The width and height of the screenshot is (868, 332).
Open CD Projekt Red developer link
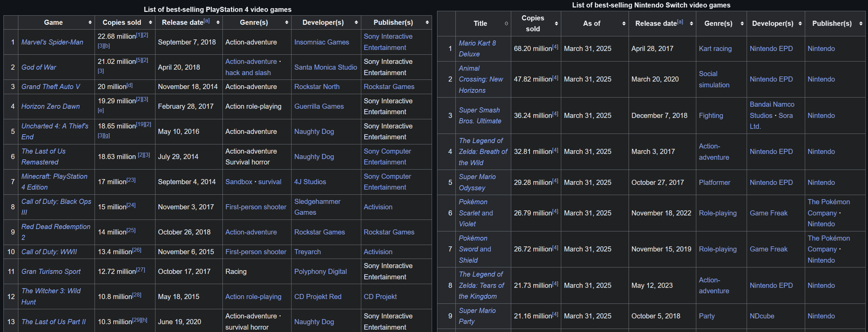coord(318,297)
